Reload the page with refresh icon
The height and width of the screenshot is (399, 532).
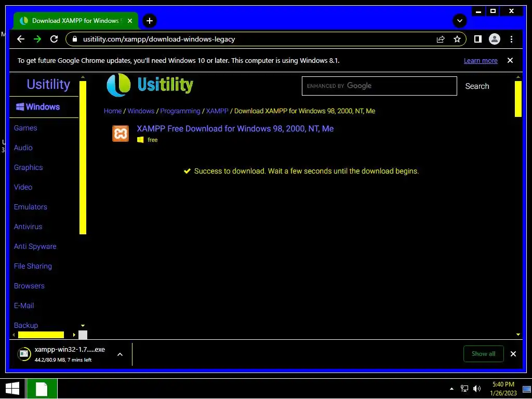[x=54, y=39]
